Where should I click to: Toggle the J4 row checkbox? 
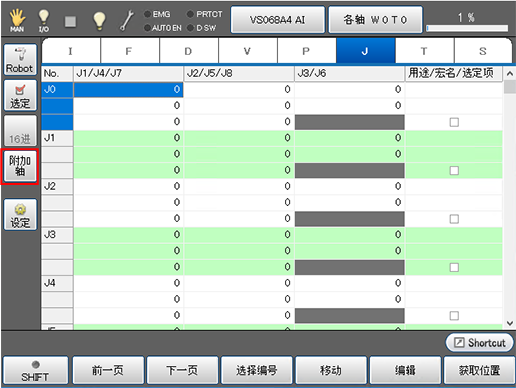tap(454, 316)
